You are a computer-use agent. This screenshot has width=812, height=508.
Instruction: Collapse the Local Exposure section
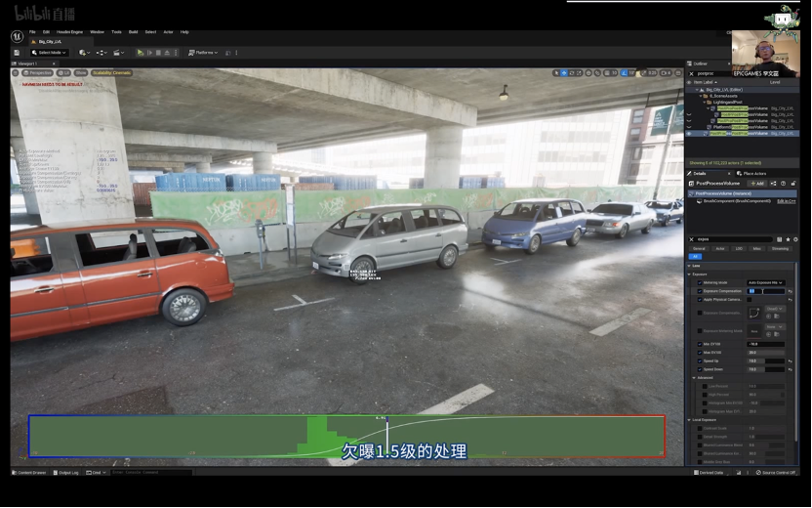click(x=689, y=420)
